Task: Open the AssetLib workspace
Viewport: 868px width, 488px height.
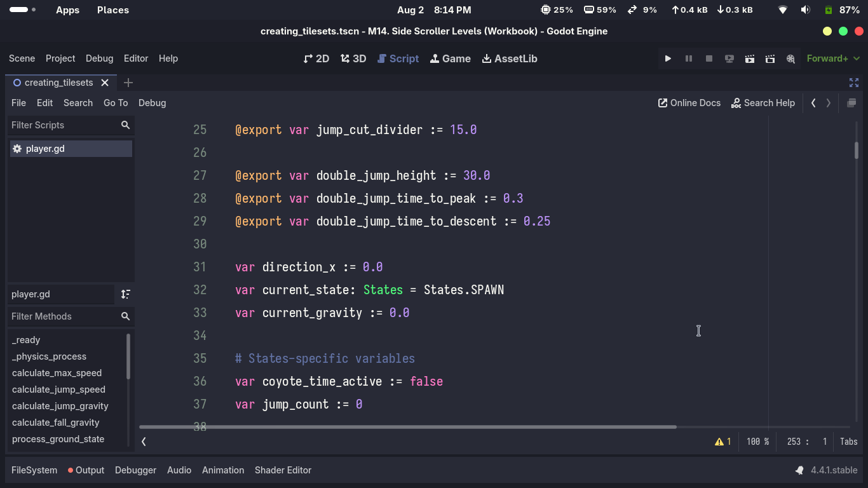Action: click(510, 58)
